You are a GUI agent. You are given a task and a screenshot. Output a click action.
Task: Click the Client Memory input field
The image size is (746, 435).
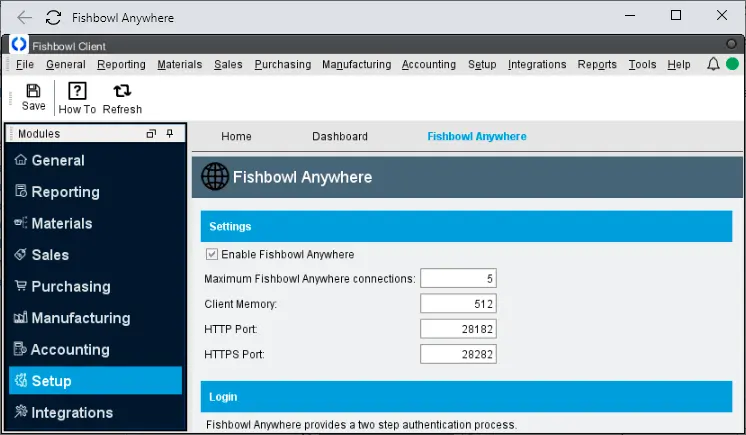click(458, 304)
